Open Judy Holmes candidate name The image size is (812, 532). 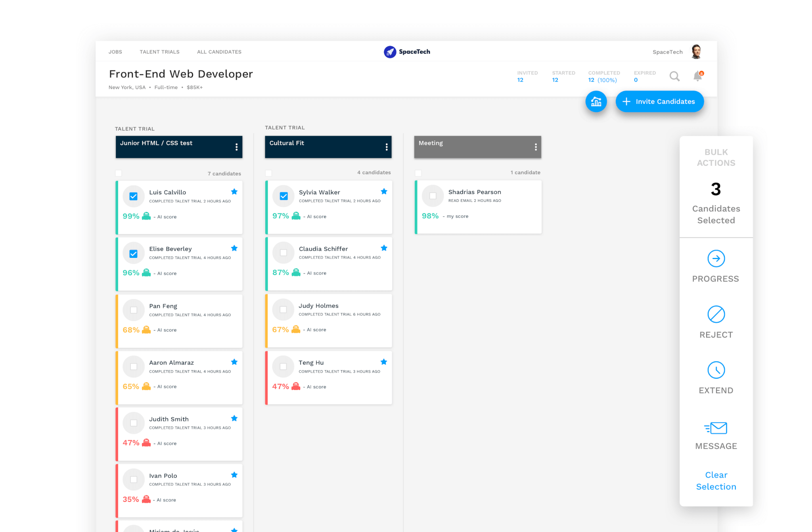[319, 305]
